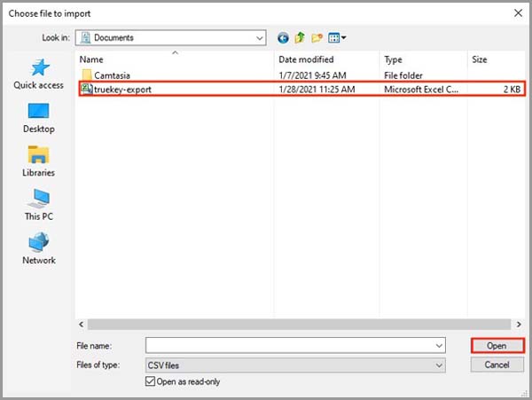Image resolution: width=532 pixels, height=400 pixels.
Task: Select the Camtasia folder icon
Action: click(87, 75)
